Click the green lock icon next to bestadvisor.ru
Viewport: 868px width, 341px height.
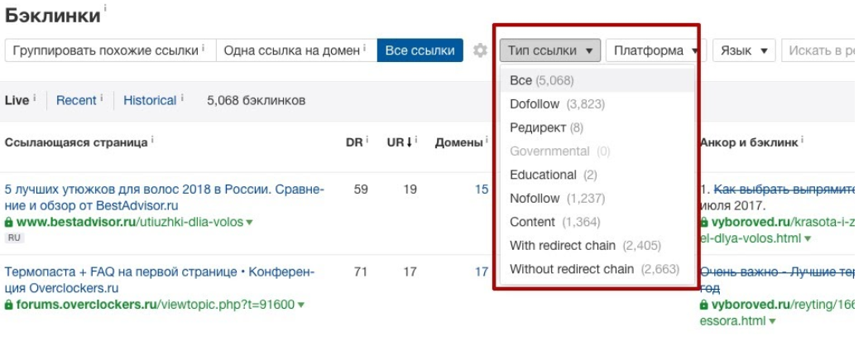(9, 223)
